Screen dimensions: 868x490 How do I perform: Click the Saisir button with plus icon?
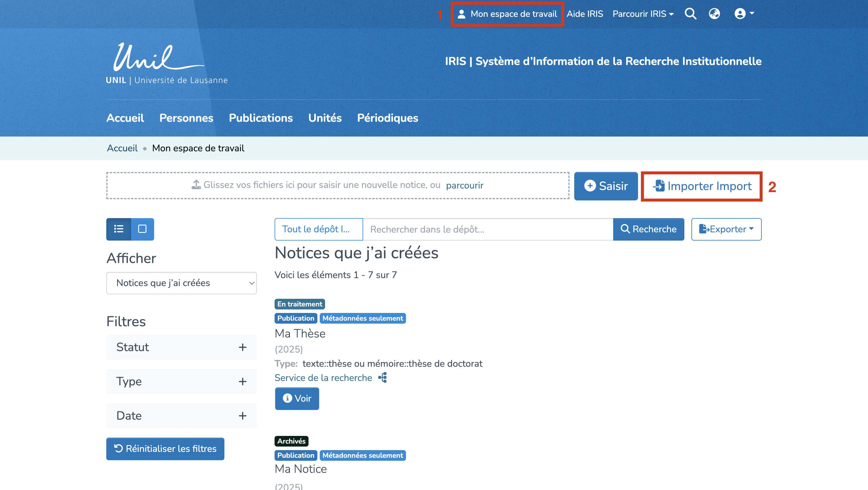(x=606, y=186)
